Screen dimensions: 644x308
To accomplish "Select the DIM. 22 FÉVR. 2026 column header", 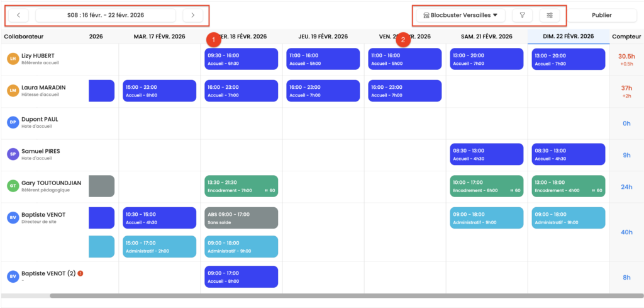I will (x=569, y=37).
